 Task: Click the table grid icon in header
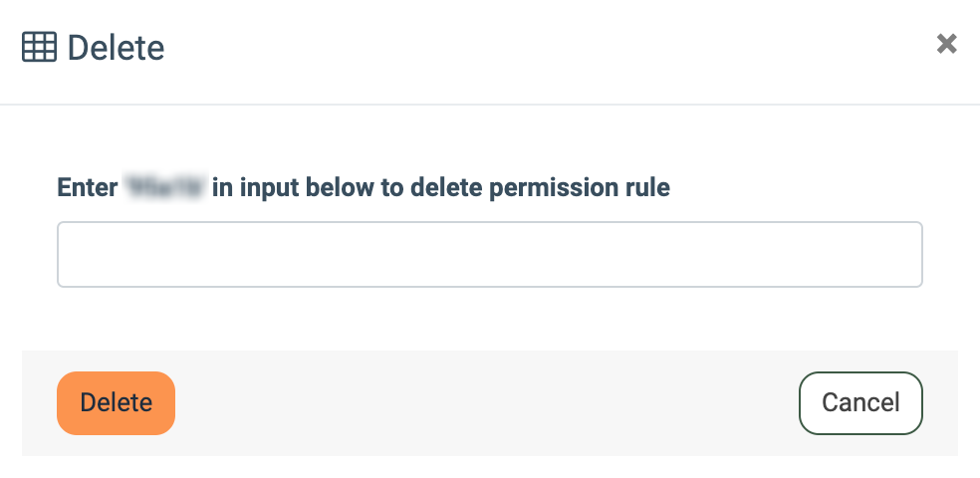39,47
